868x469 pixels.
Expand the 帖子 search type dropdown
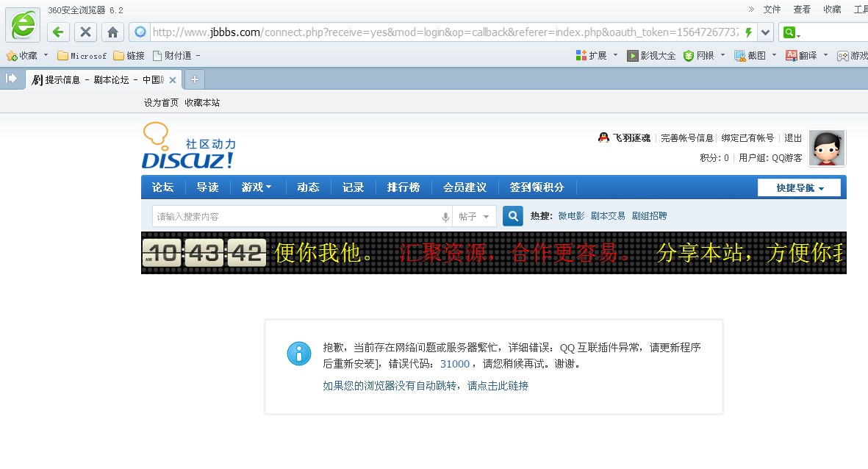click(474, 217)
